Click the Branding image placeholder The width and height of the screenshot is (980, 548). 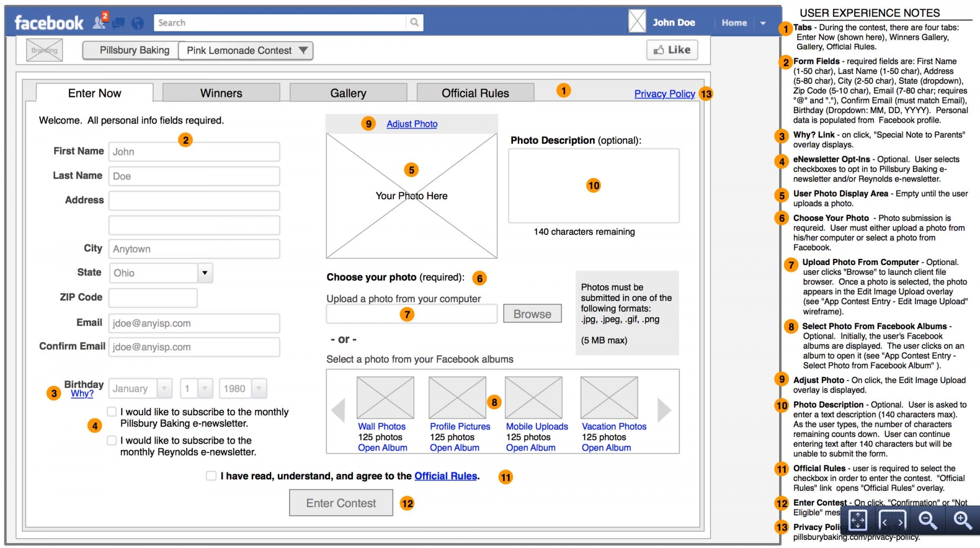pos(45,50)
